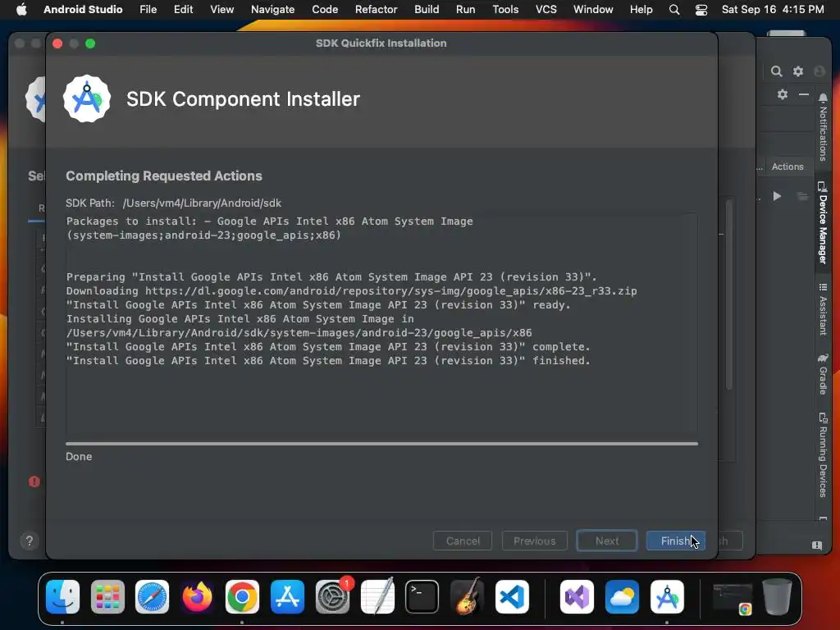
Task: Open the cloud app icon in the Dock
Action: 622,597
